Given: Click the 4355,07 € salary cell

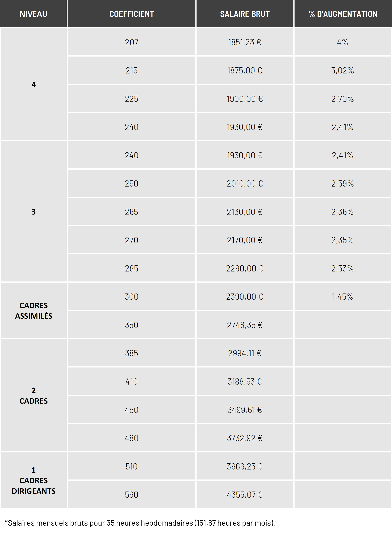Looking at the screenshot, I should coord(245,495).
